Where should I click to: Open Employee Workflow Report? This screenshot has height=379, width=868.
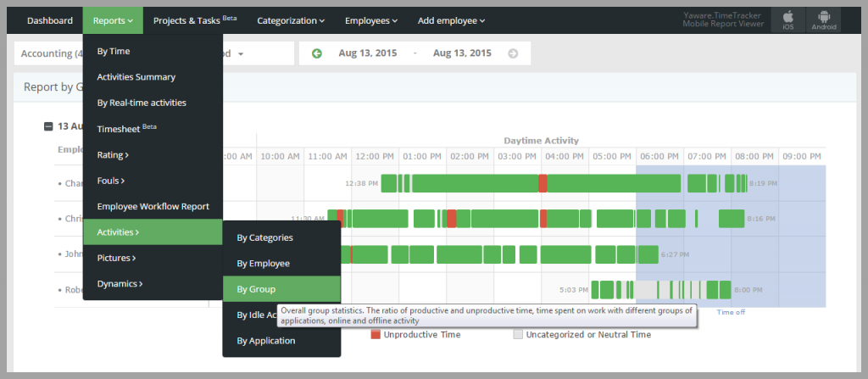(x=153, y=206)
